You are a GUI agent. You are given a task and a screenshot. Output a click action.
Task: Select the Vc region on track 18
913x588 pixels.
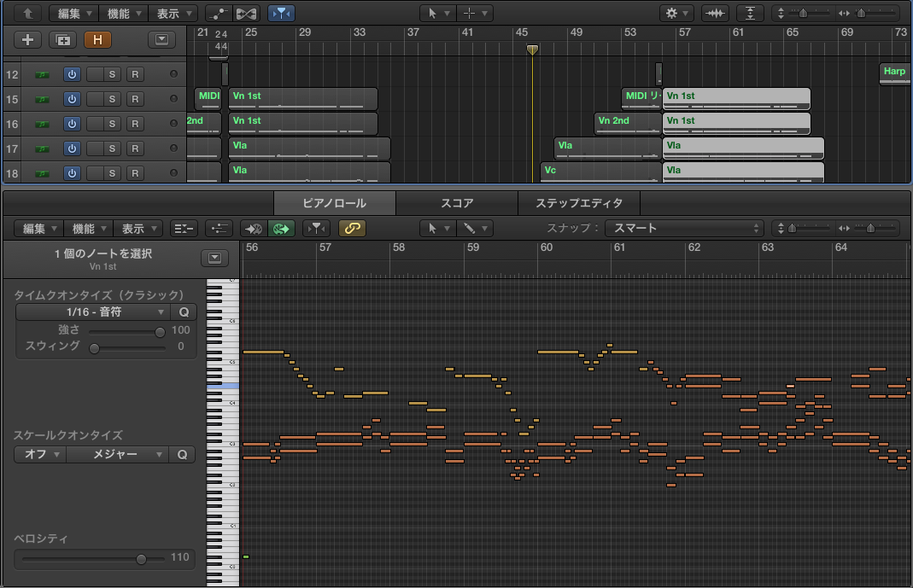click(x=601, y=172)
